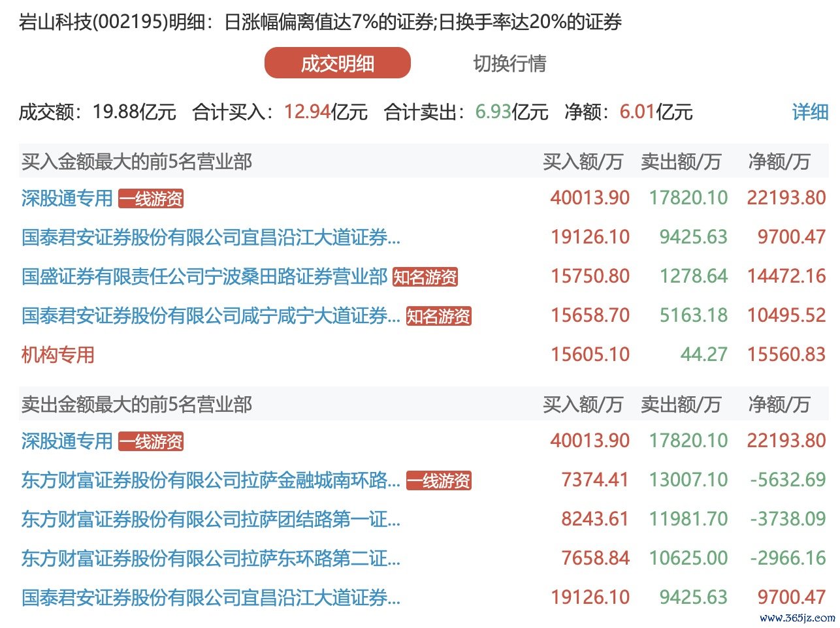Select 机构专用 sell amount 44.27
Image resolution: width=840 pixels, height=628 pixels.
[703, 354]
